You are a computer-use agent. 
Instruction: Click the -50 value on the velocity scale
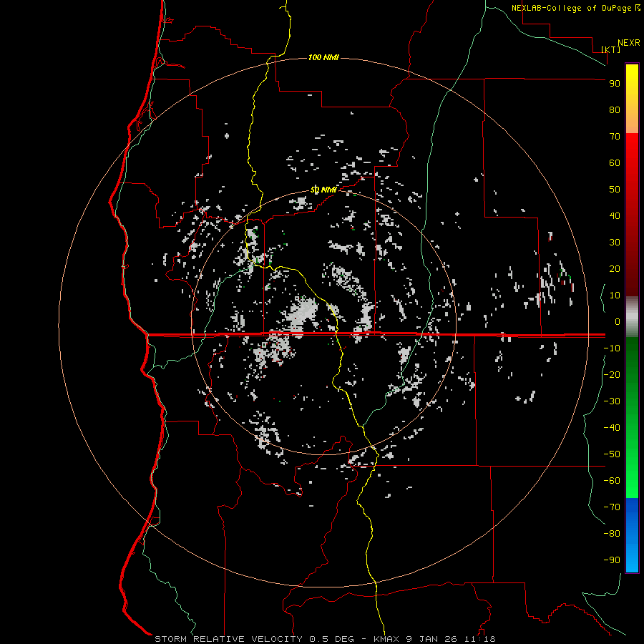pyautogui.click(x=612, y=454)
